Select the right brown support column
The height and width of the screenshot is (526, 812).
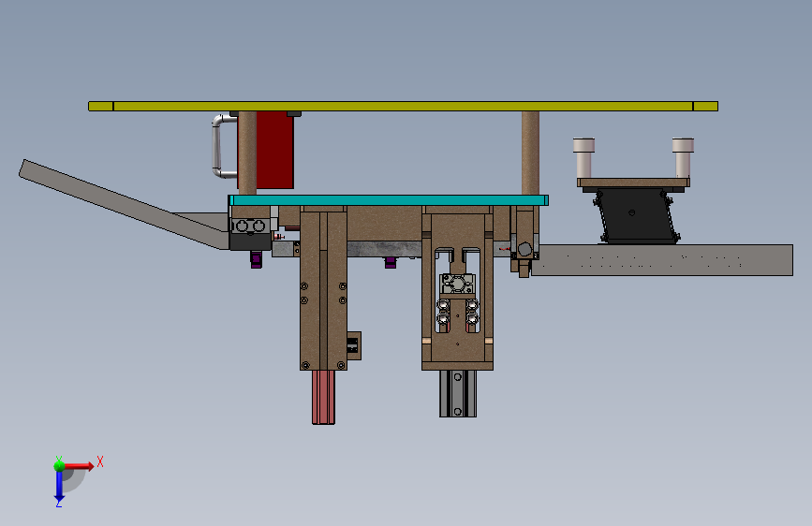point(530,153)
